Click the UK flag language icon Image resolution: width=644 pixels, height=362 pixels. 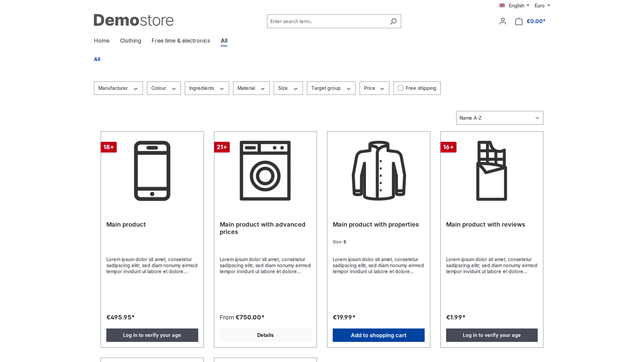pos(502,5)
